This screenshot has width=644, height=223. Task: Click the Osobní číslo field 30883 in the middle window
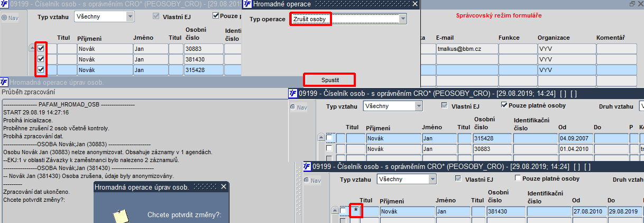492,148
